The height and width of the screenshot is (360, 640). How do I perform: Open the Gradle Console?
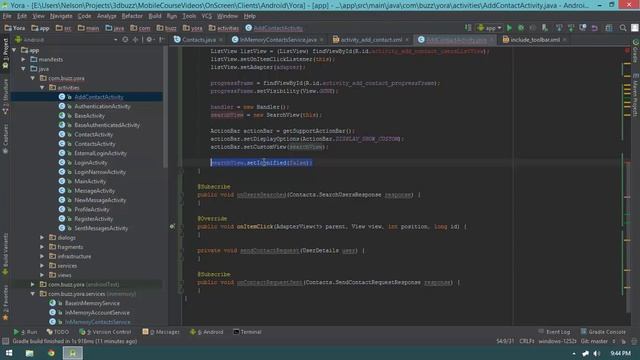[x=603, y=332]
